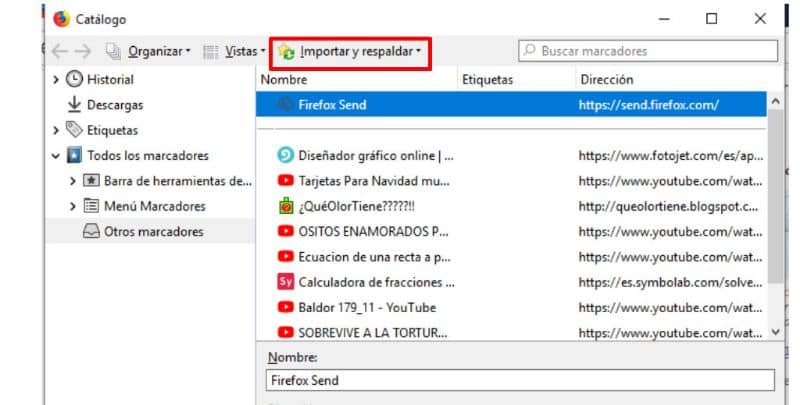This screenshot has width=800, height=405.
Task: Collapse the Todos los marcadores node
Action: [56, 156]
